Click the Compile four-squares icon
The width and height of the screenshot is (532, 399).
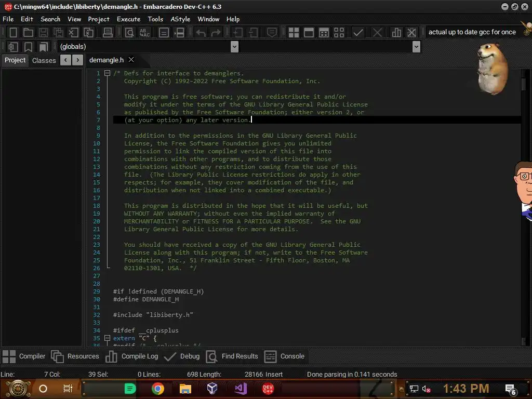[x=294, y=33]
